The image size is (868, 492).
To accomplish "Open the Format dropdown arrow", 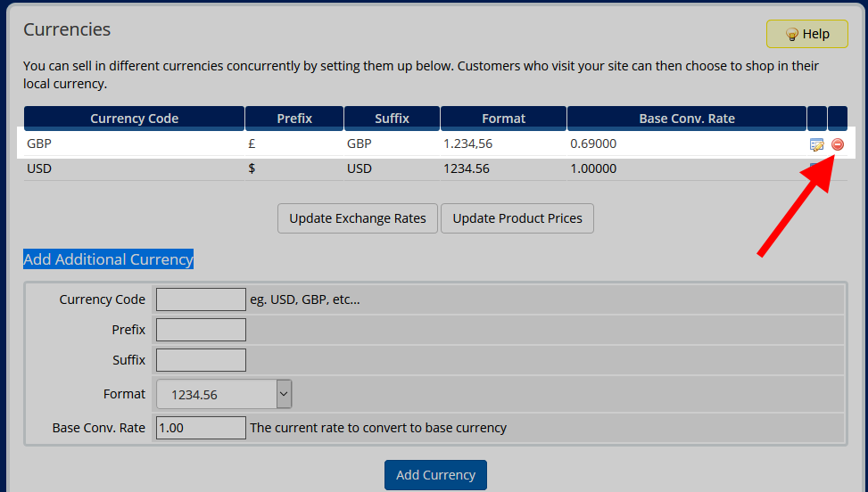I will click(x=284, y=394).
